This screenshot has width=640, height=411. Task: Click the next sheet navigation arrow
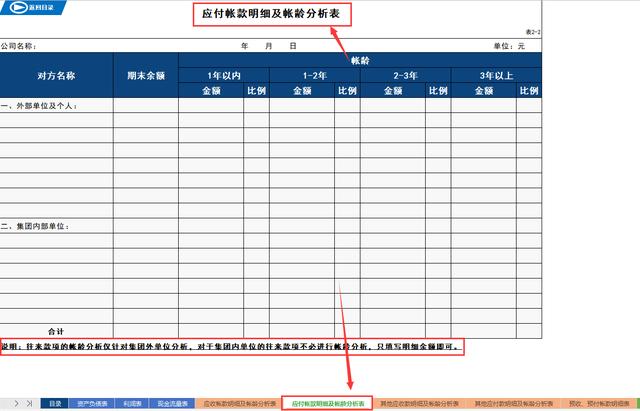(16, 403)
